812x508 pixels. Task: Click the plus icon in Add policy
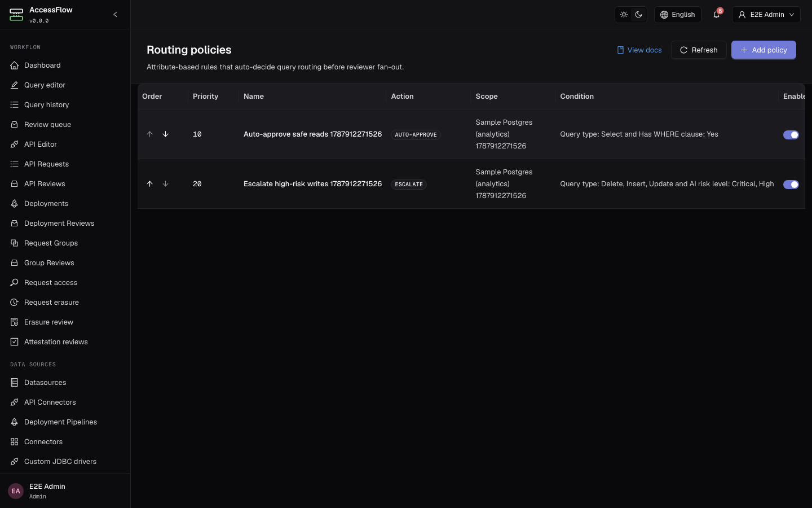744,50
